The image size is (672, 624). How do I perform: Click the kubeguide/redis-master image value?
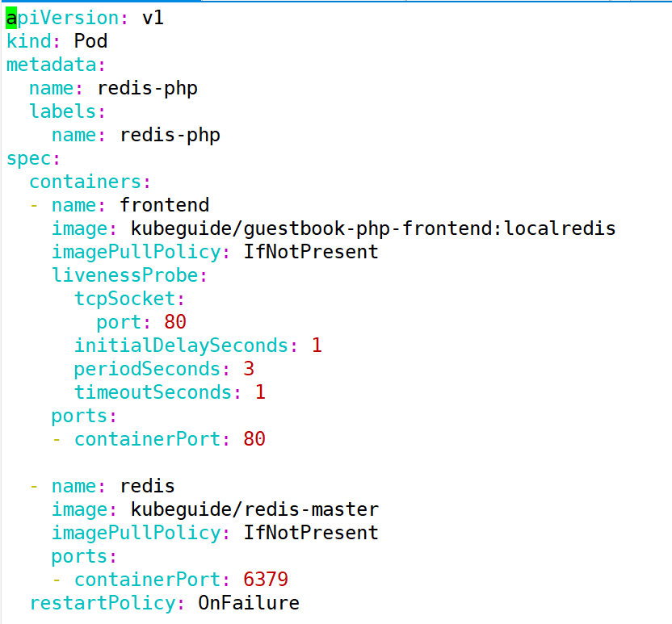254,509
